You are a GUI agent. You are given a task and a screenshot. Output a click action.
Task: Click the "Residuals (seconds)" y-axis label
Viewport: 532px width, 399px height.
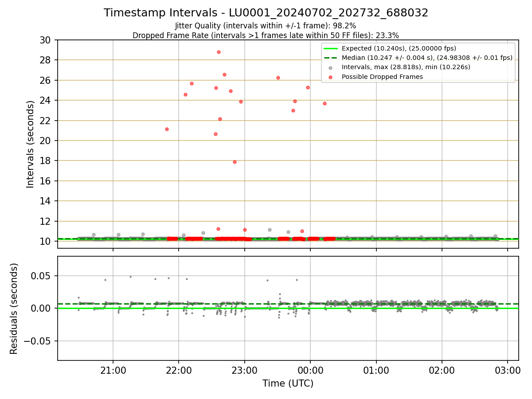pyautogui.click(x=14, y=309)
